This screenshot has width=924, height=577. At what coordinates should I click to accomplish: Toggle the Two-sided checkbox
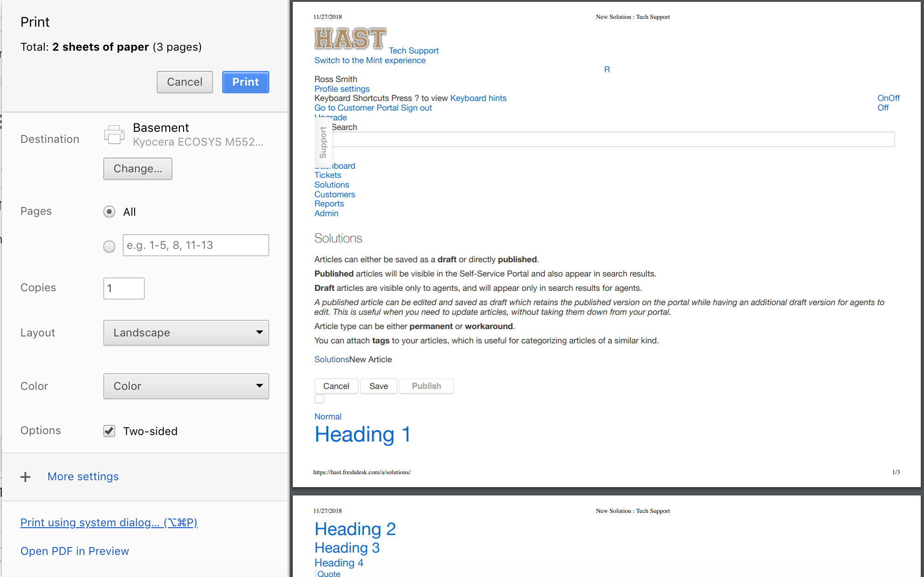click(x=109, y=431)
